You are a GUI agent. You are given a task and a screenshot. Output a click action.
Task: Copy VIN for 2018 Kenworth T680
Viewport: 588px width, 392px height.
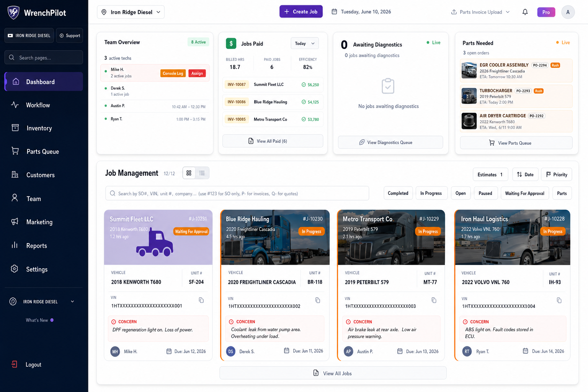coord(201,300)
